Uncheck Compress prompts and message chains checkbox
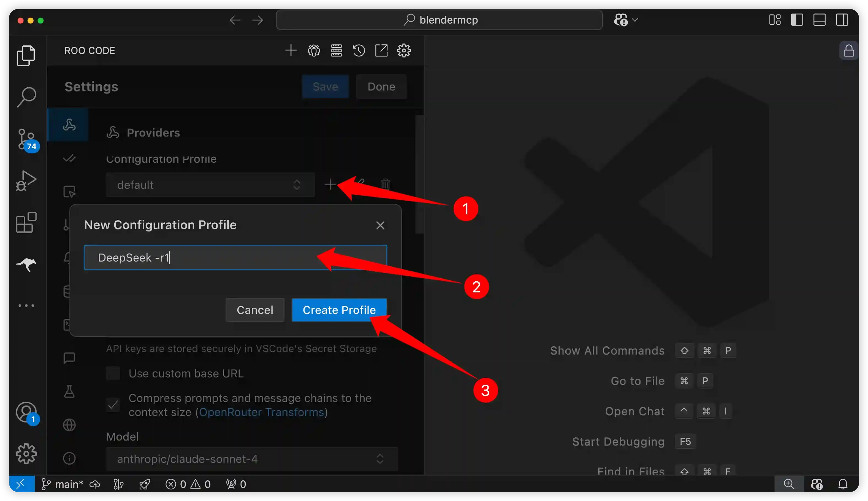The height and width of the screenshot is (501, 868). click(x=113, y=405)
